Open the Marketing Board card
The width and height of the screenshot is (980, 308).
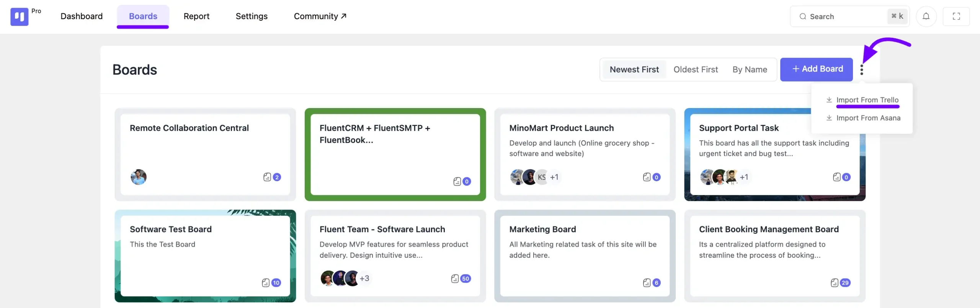tap(585, 256)
